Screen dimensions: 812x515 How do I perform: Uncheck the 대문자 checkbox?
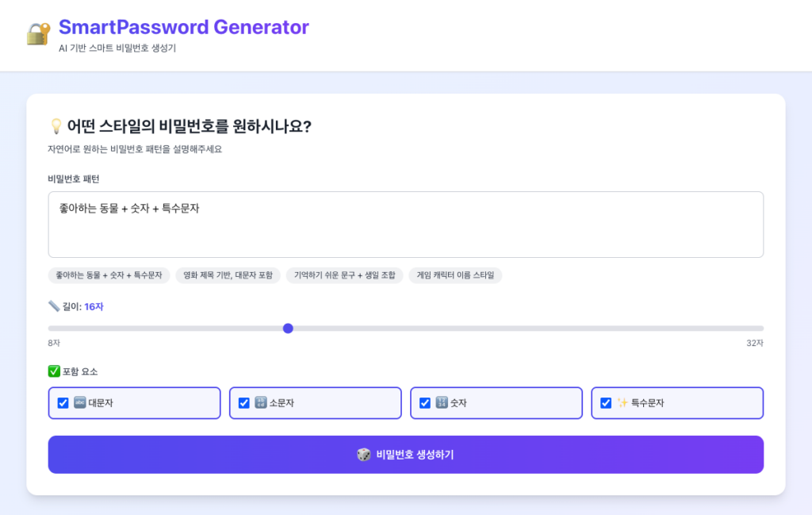coord(63,403)
